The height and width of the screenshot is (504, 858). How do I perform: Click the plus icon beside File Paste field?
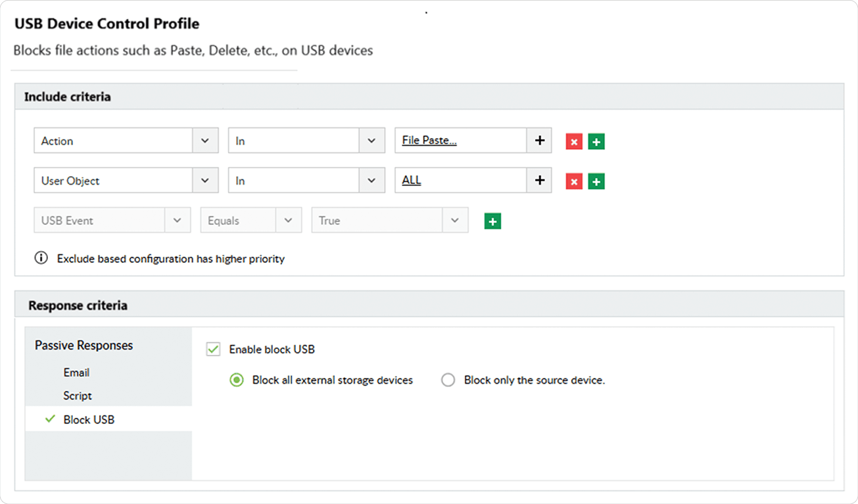(539, 141)
